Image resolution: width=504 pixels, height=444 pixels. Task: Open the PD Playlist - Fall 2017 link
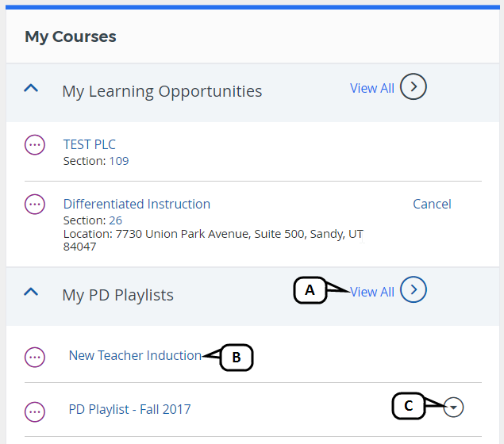pos(129,409)
